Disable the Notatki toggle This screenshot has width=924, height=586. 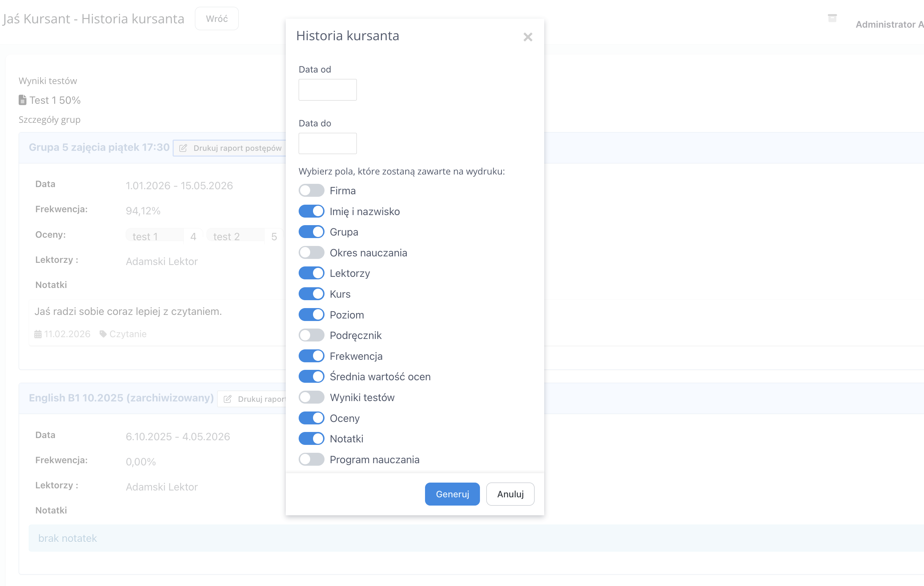[311, 439]
